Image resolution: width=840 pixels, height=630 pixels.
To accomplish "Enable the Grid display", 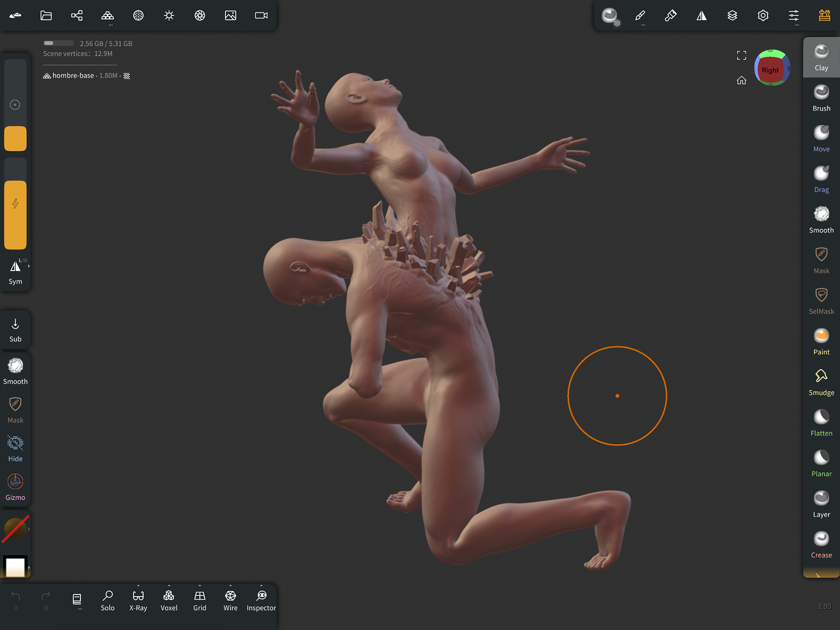I will tap(199, 600).
